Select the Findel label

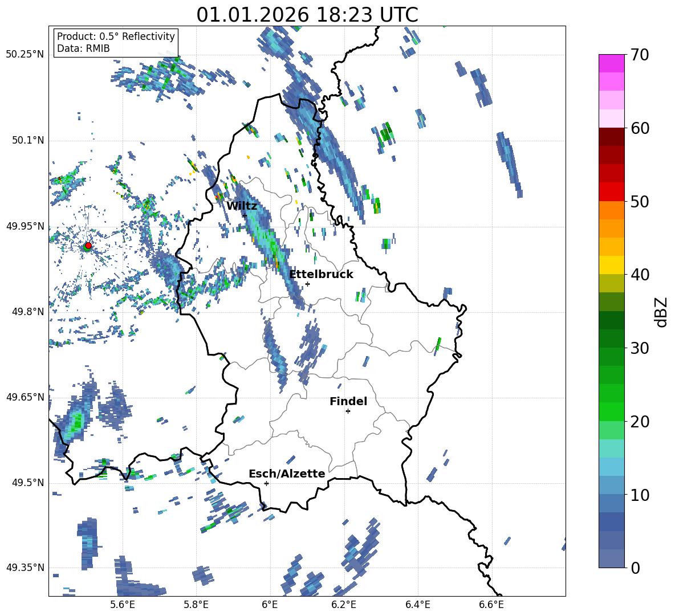coord(348,401)
